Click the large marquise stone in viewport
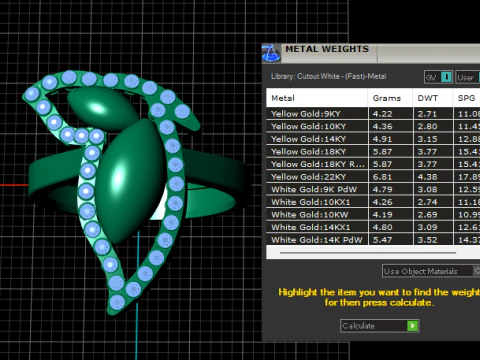 click(130, 180)
